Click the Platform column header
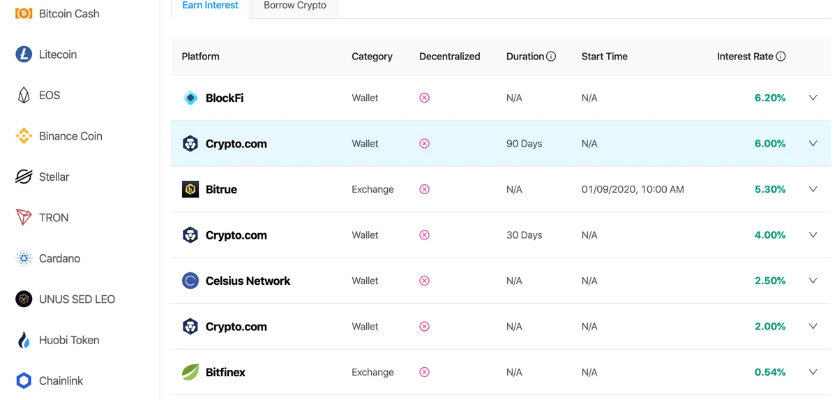Viewport: 837px width, 400px height. [200, 56]
